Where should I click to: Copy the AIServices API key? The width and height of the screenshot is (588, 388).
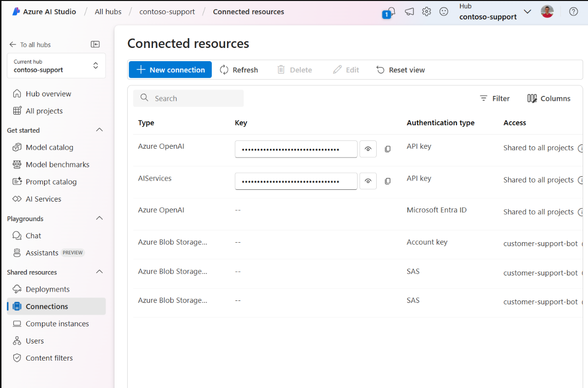[x=387, y=181]
